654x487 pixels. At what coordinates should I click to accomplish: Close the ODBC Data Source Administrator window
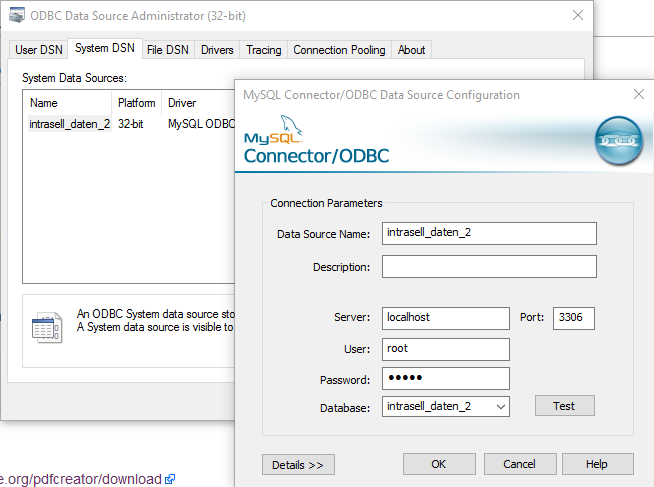(578, 15)
